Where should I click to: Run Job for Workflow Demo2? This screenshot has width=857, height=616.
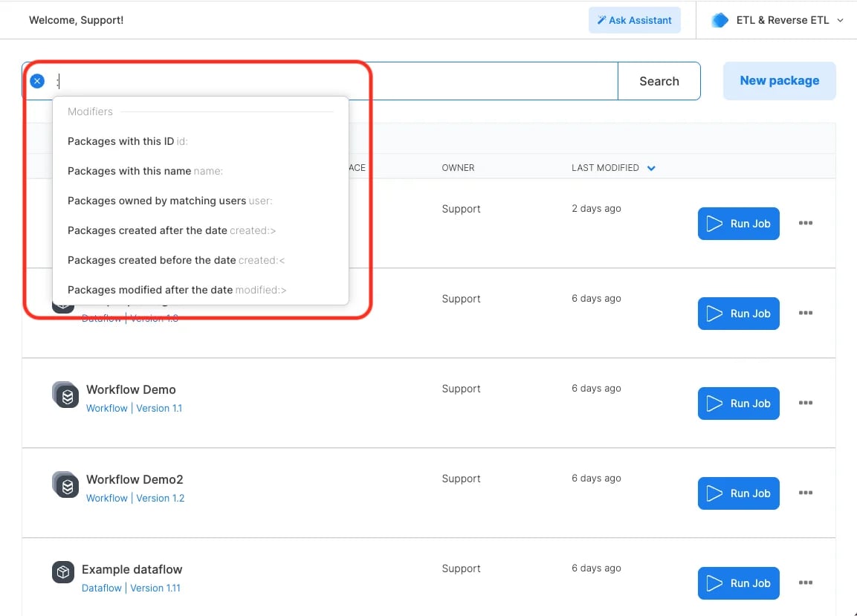(738, 493)
